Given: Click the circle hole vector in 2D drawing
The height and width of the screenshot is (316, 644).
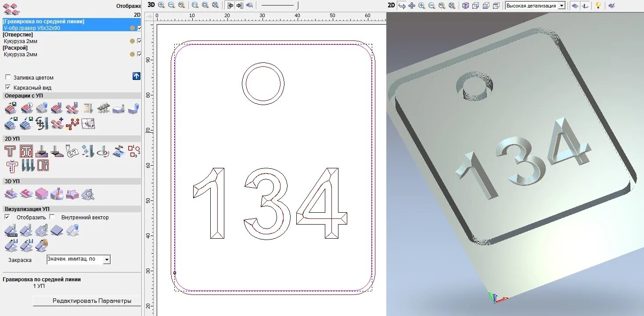Looking at the screenshot, I should 263,84.
